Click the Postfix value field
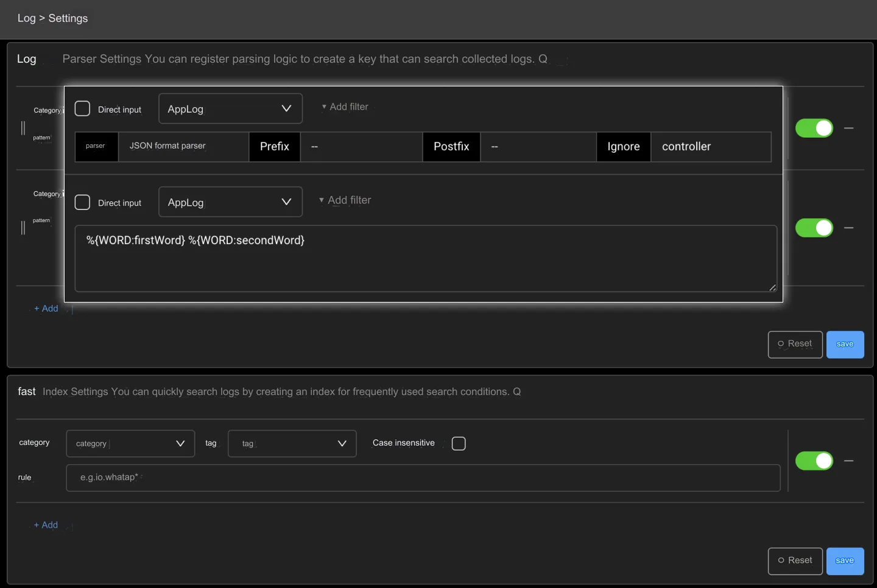 pyautogui.click(x=538, y=146)
